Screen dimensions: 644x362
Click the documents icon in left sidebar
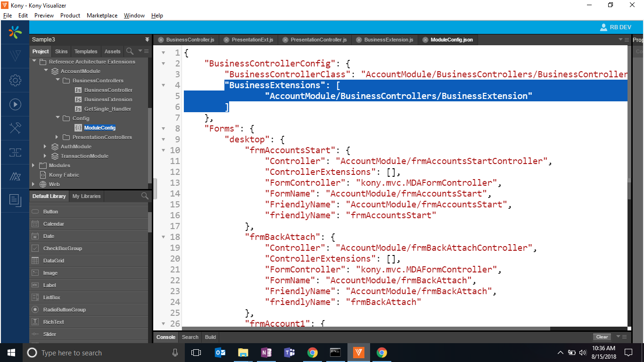tap(15, 200)
